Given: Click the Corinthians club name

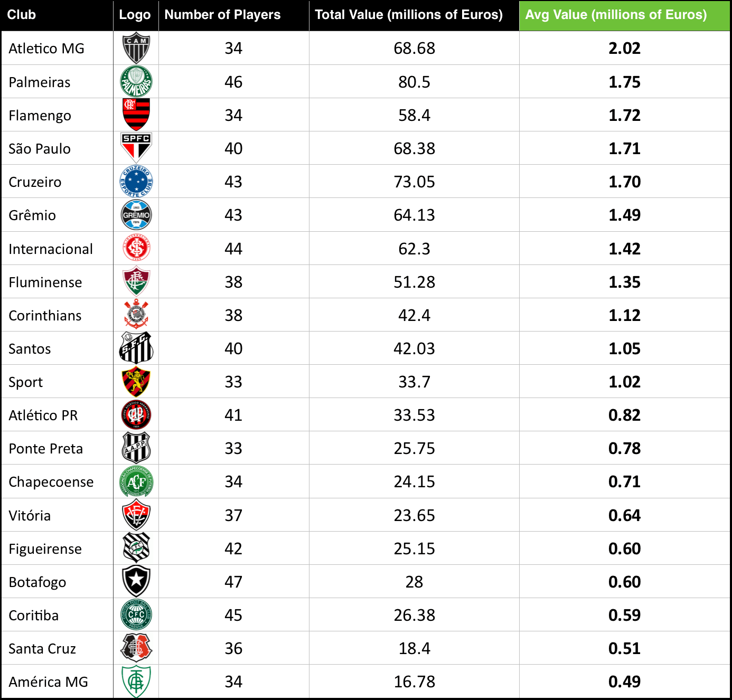Looking at the screenshot, I should [x=45, y=316].
